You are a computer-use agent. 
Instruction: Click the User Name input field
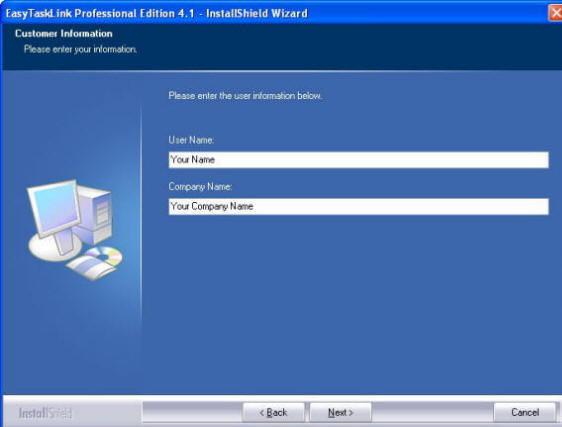(x=358, y=160)
